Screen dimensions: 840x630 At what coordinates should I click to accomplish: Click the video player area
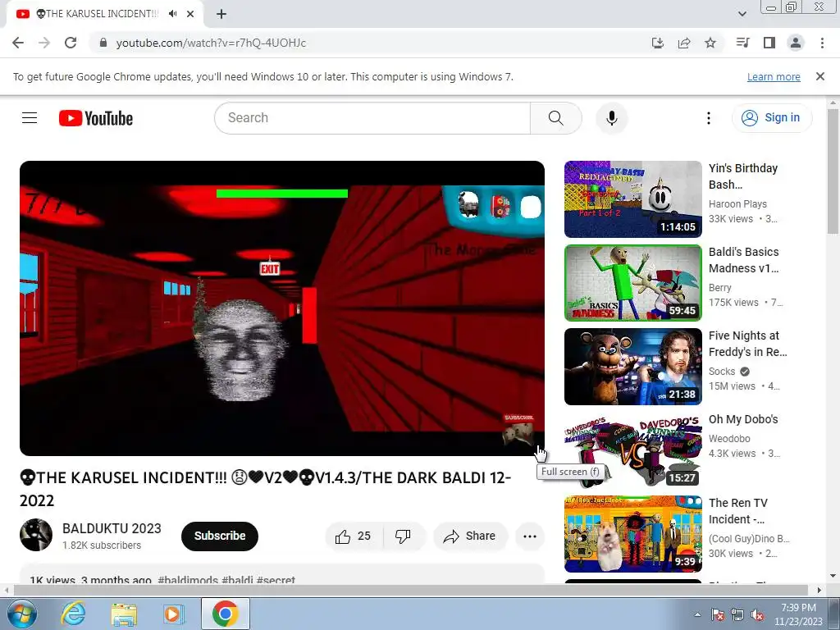click(x=282, y=308)
